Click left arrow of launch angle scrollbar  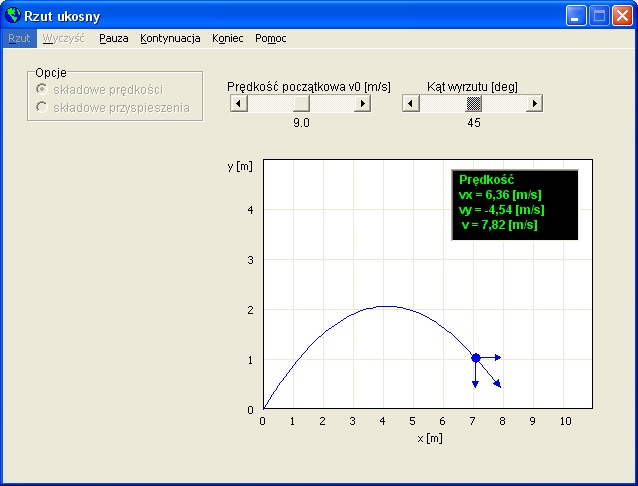pos(410,103)
